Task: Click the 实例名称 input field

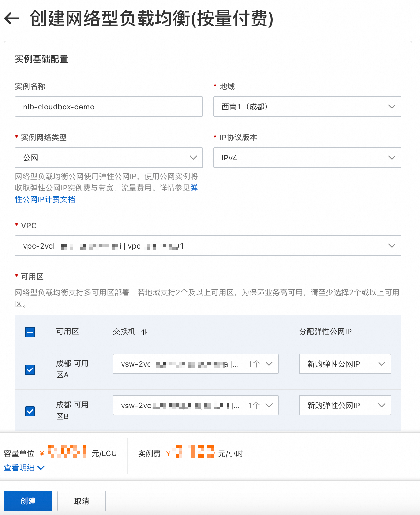Action: click(109, 107)
